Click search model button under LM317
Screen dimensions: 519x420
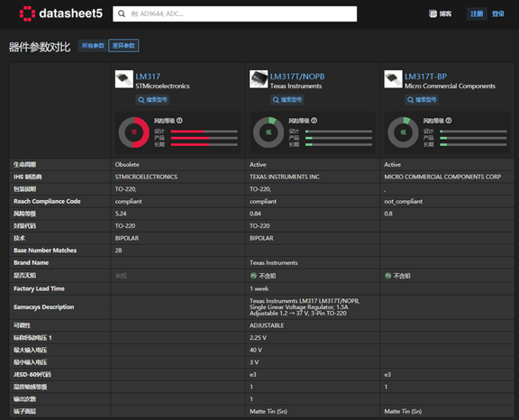pyautogui.click(x=152, y=100)
